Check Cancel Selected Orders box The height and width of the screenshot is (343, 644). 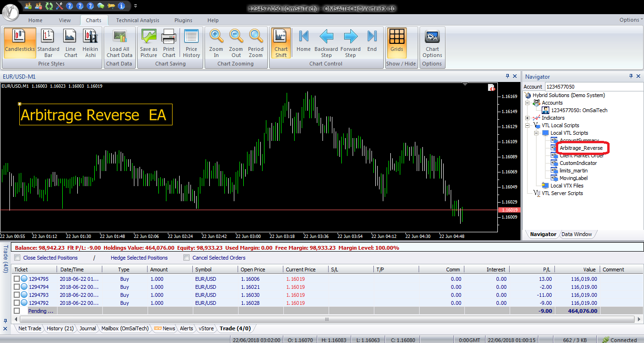click(187, 258)
